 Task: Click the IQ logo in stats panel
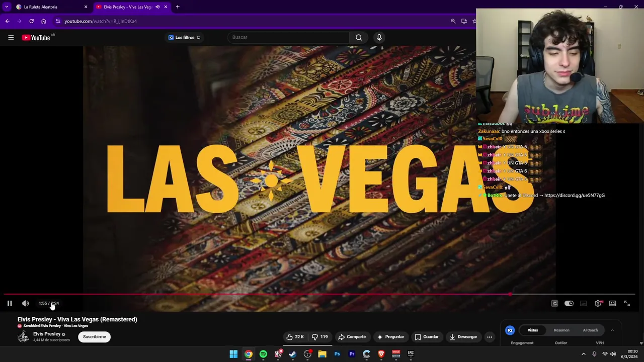510,330
